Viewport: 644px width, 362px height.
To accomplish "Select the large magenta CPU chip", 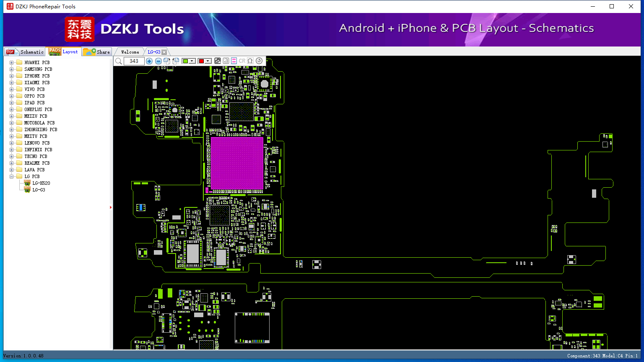I will 237,163.
